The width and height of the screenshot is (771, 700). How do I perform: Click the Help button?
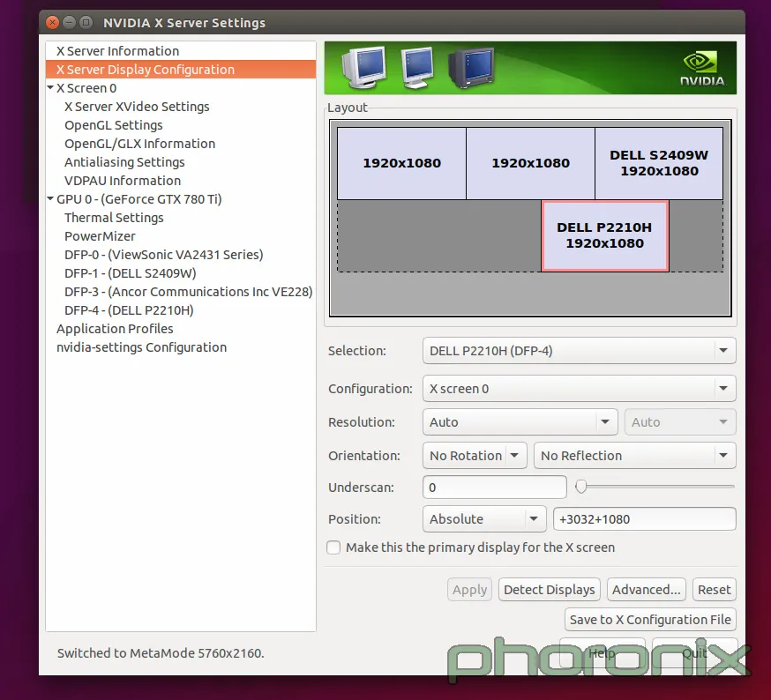coord(603,652)
